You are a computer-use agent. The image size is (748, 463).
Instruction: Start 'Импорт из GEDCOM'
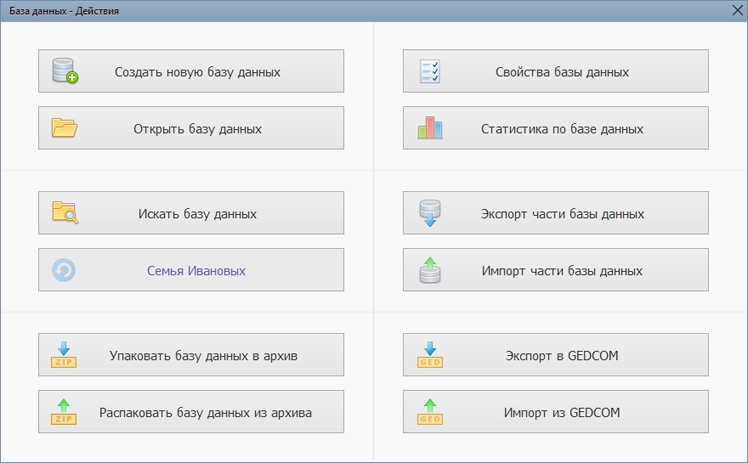point(556,412)
